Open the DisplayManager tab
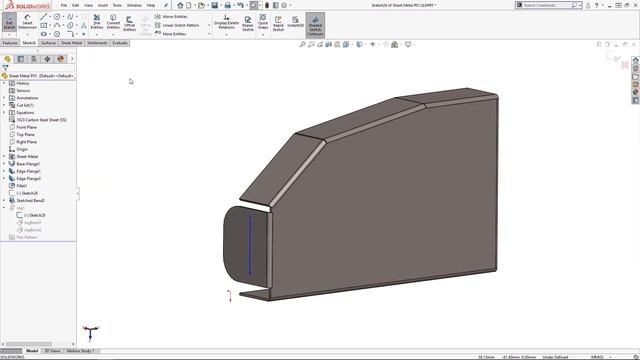This screenshot has width=640, height=360. [x=61, y=59]
